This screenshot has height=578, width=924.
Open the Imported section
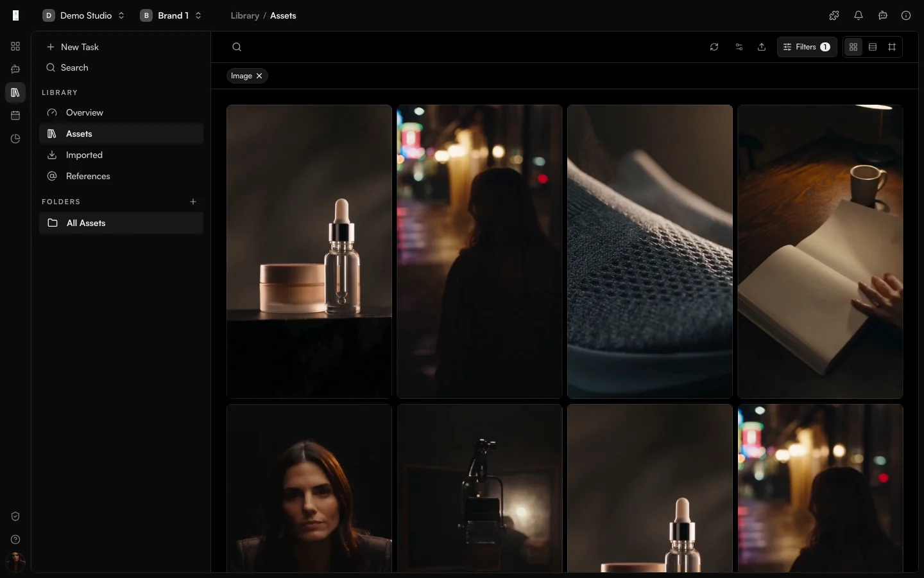(121, 155)
